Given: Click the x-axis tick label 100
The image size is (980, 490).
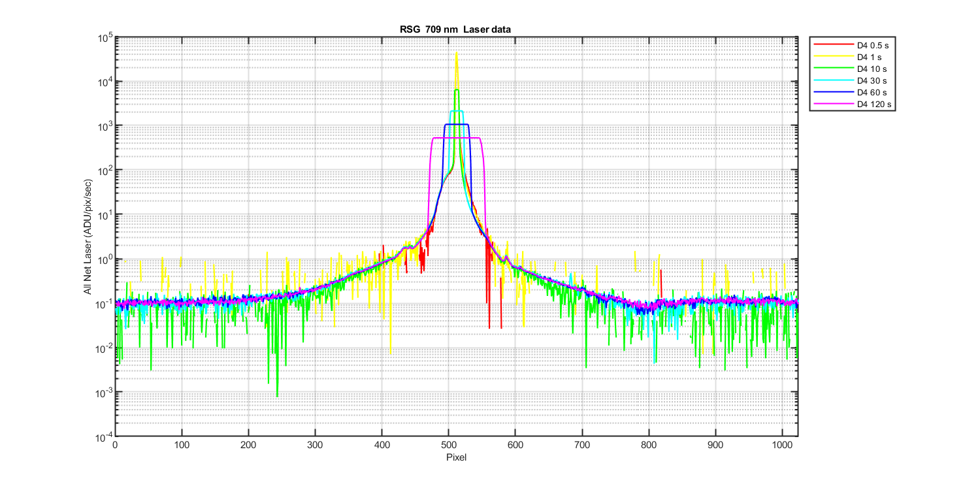Looking at the screenshot, I should (182, 446).
